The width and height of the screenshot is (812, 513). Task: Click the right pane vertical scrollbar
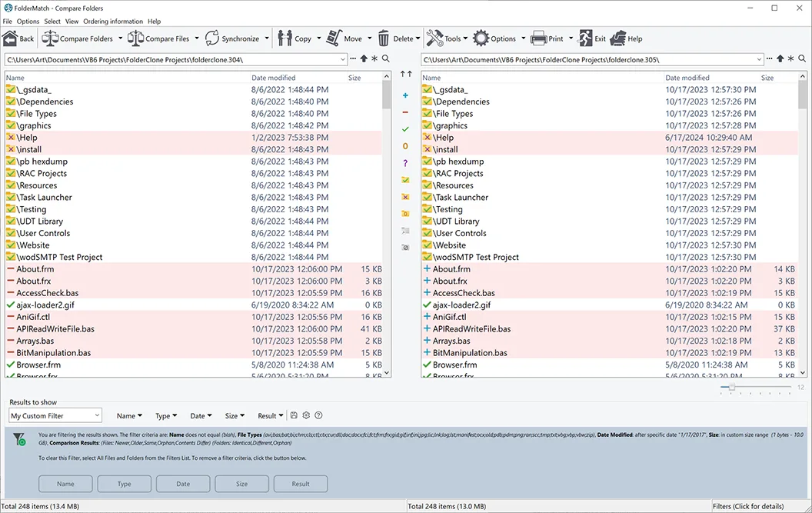803,225
